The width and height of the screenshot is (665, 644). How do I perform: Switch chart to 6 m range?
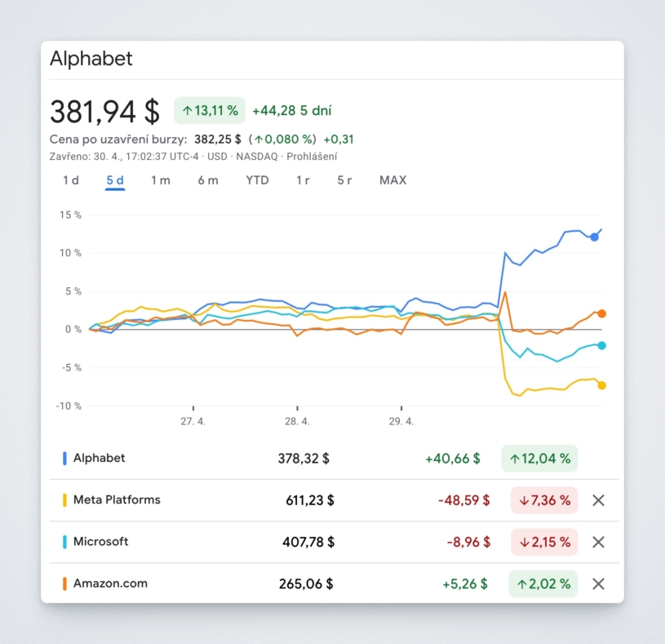(208, 180)
